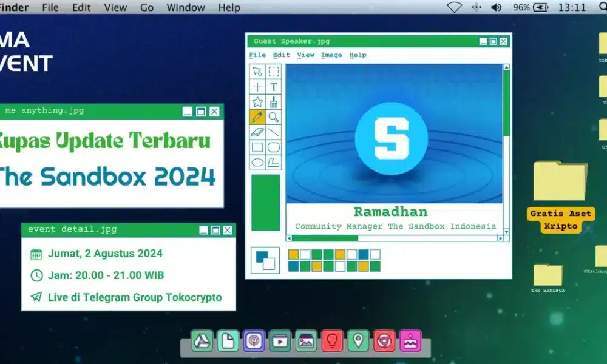Open the pink cake icon in dock
Viewport: 607px width, 364px height.
[x=411, y=341]
